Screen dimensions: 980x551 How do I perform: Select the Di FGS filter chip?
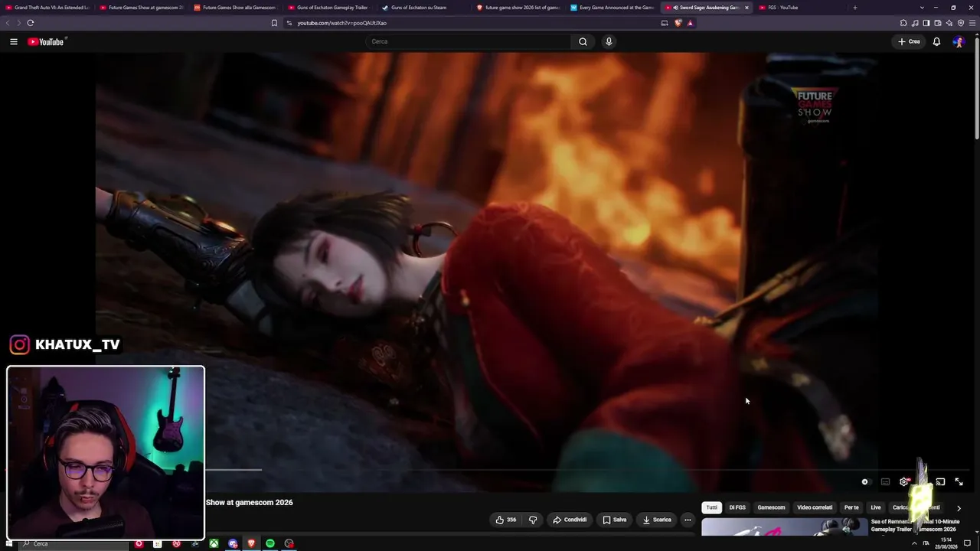(x=737, y=507)
